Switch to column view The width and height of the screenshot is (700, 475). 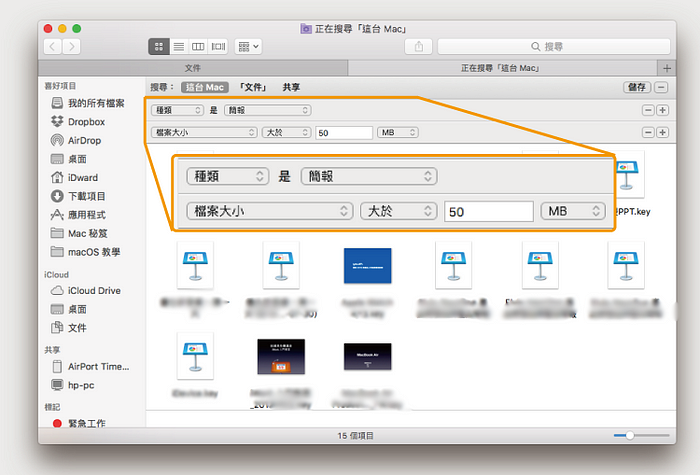tap(198, 46)
